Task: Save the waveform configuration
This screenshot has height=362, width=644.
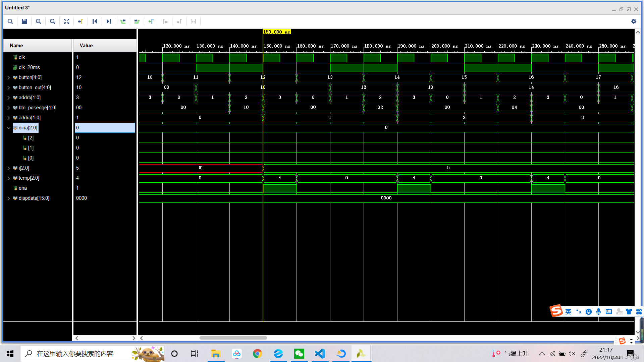Action: (24, 21)
